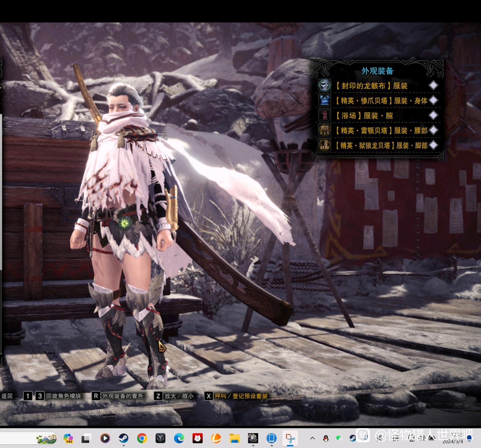Click 回旋角色模块 label
Image resolution: width=481 pixels, height=448 pixels.
coord(64,396)
